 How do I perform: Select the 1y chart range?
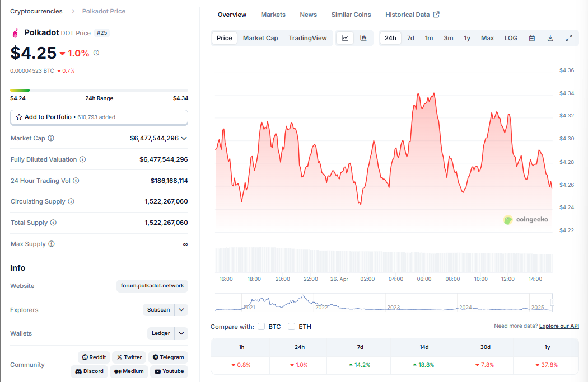[467, 38]
